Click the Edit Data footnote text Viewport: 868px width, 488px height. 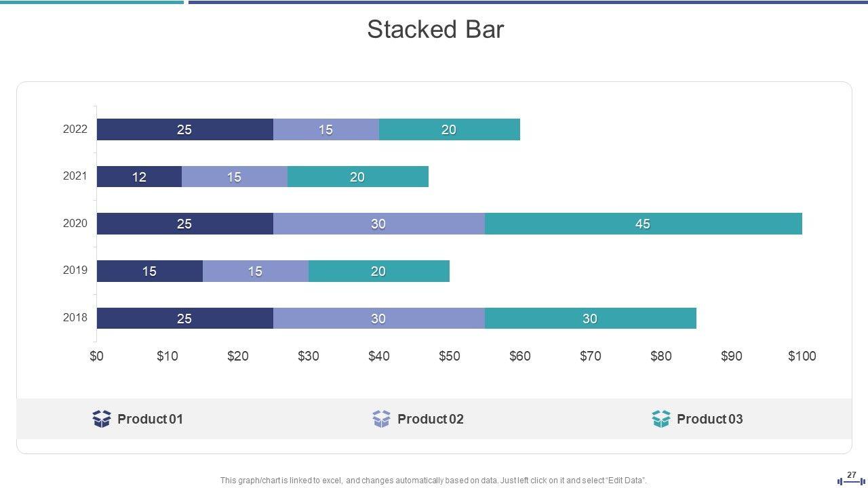[433, 481]
